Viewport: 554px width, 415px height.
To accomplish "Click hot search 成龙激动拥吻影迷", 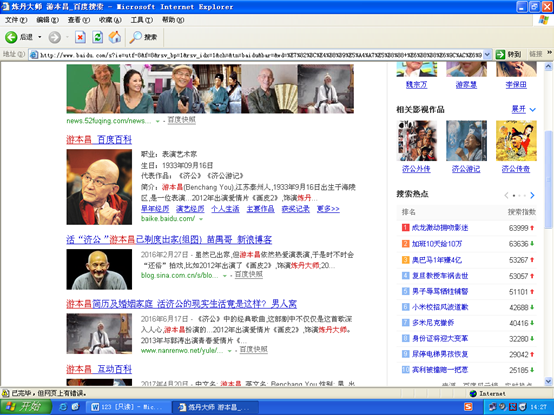I will pyautogui.click(x=440, y=228).
